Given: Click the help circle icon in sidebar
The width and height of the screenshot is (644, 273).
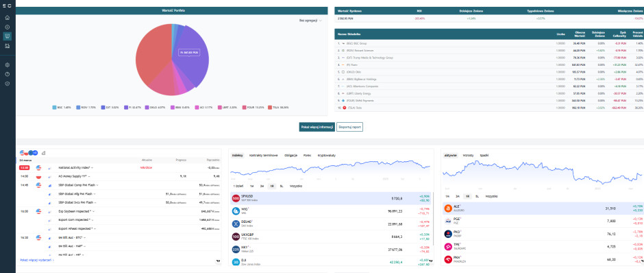Looking at the screenshot, I should tap(7, 74).
